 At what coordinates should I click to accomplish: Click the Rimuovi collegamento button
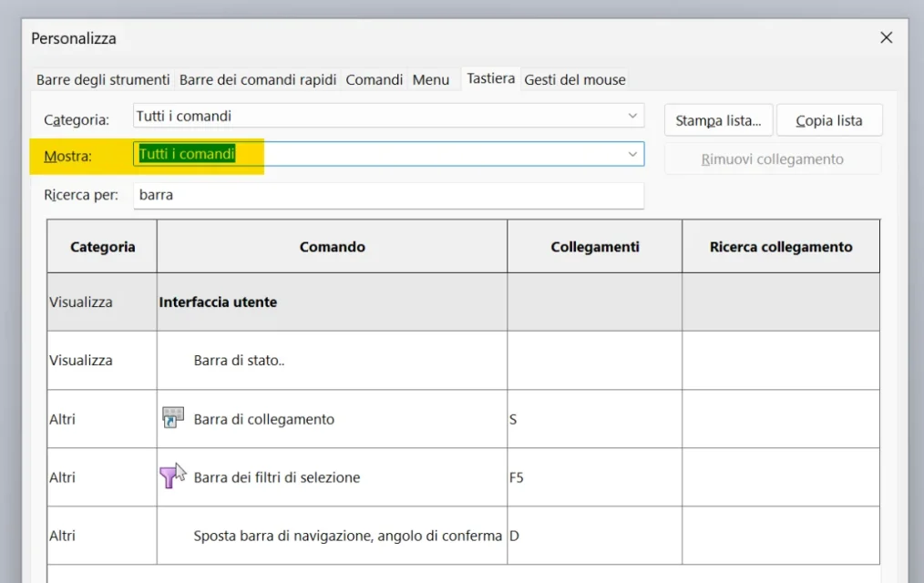click(x=772, y=159)
